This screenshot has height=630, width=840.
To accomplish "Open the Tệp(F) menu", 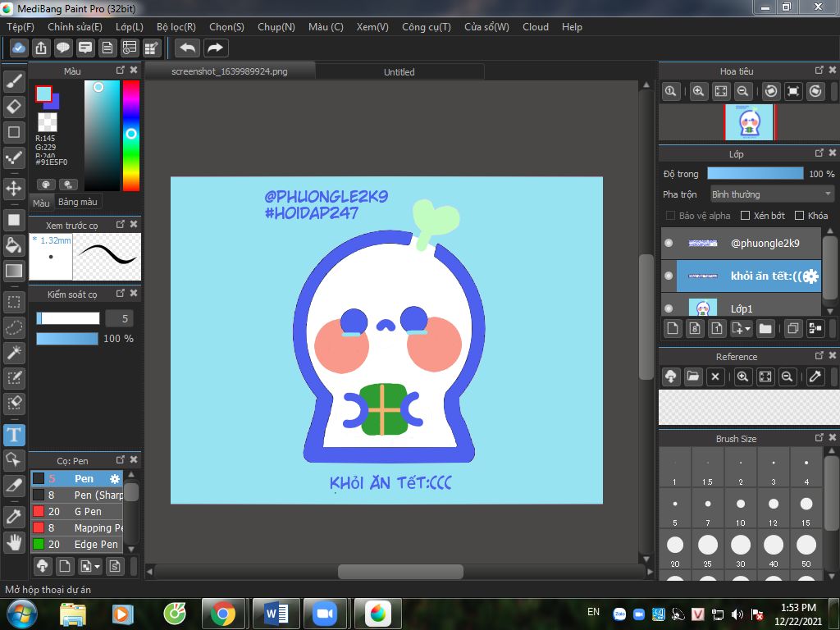I will coord(21,27).
